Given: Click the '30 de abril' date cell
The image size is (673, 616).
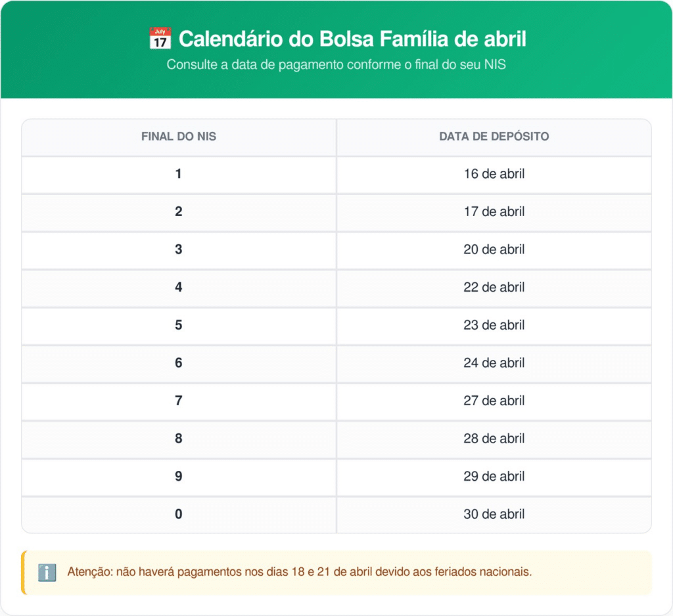Looking at the screenshot, I should pyautogui.click(x=494, y=514).
